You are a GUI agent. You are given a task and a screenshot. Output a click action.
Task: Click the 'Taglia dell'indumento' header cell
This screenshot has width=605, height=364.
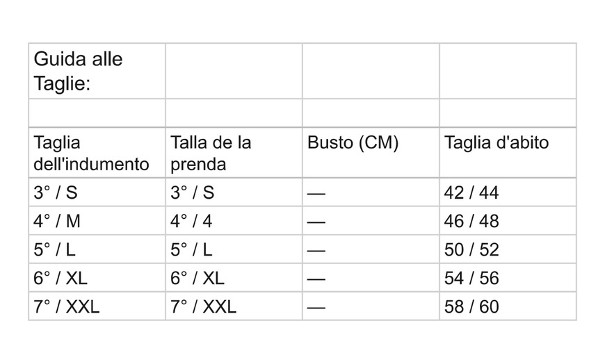97,153
